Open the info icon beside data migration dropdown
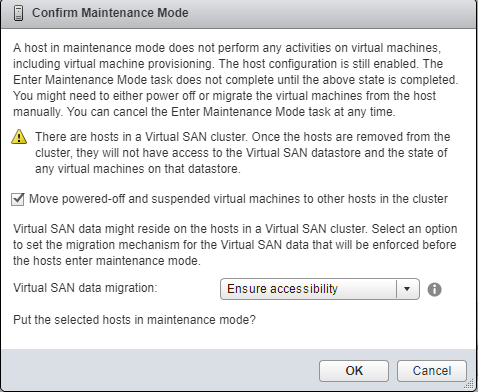Viewport: 478px width, 392px height. [434, 289]
